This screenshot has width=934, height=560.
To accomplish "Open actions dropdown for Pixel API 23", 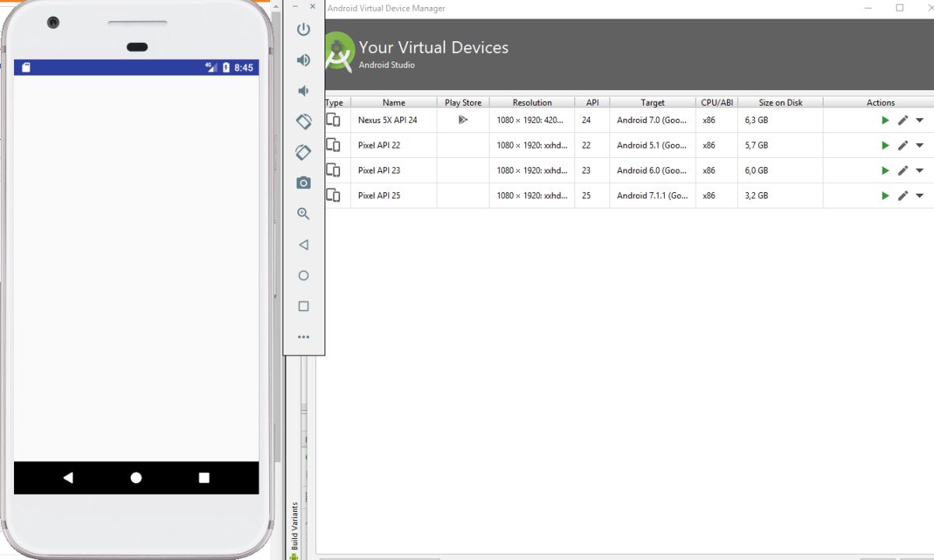I will pyautogui.click(x=919, y=170).
